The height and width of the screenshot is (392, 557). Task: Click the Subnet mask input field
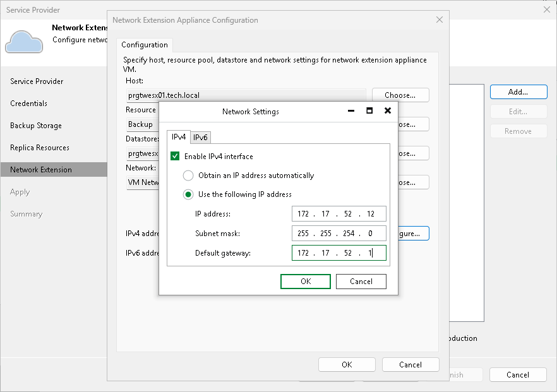point(338,233)
